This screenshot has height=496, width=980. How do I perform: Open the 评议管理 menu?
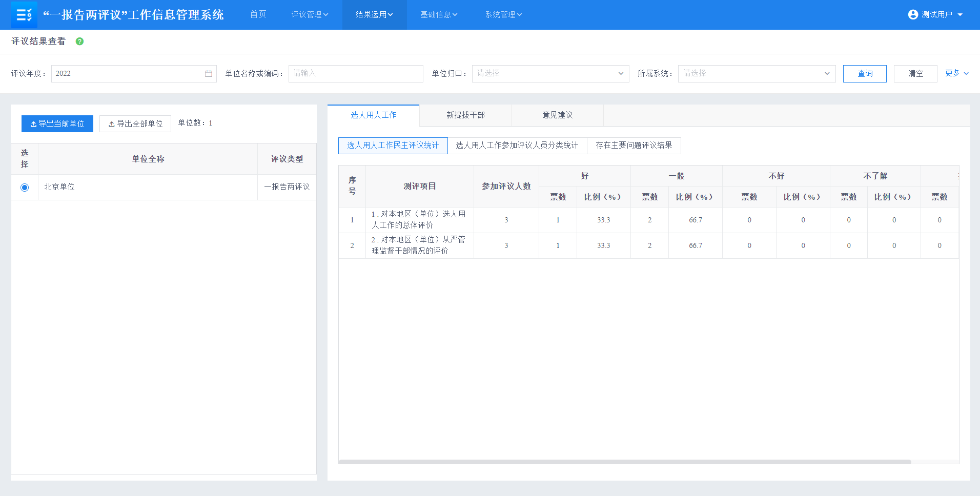tap(310, 14)
